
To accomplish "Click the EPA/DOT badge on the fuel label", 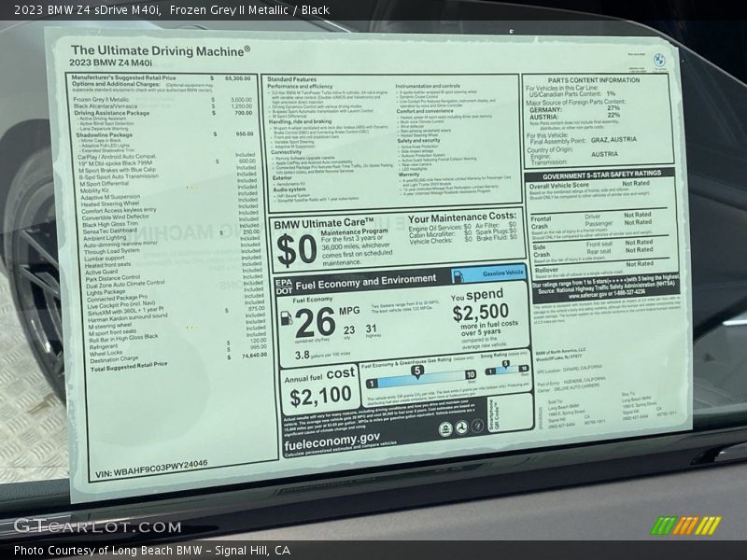I will point(284,284).
